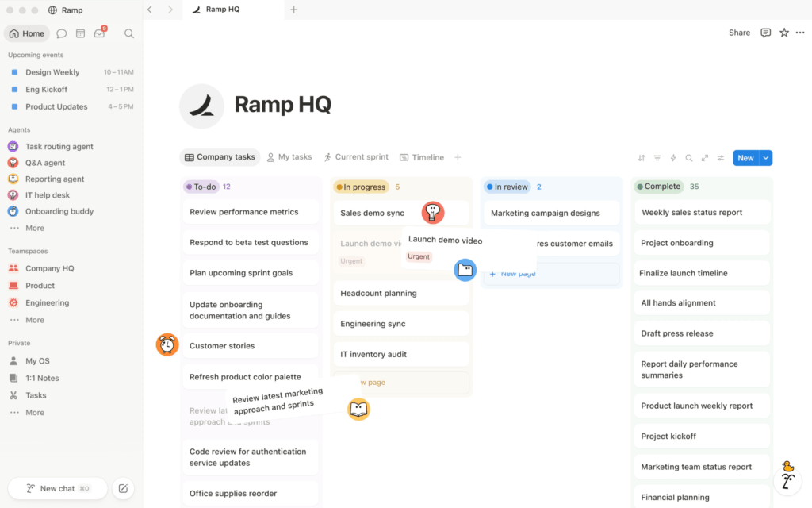Screen dimensions: 812x508
Task: Open 1:1 Notes page
Action: click(x=42, y=378)
